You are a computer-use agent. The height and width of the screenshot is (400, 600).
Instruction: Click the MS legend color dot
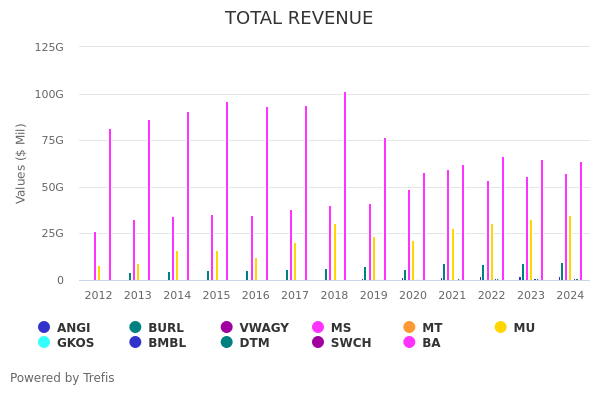coord(318,327)
